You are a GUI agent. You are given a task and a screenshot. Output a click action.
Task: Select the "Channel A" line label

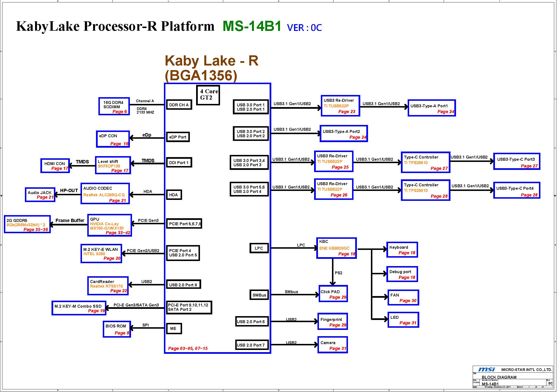(x=145, y=101)
